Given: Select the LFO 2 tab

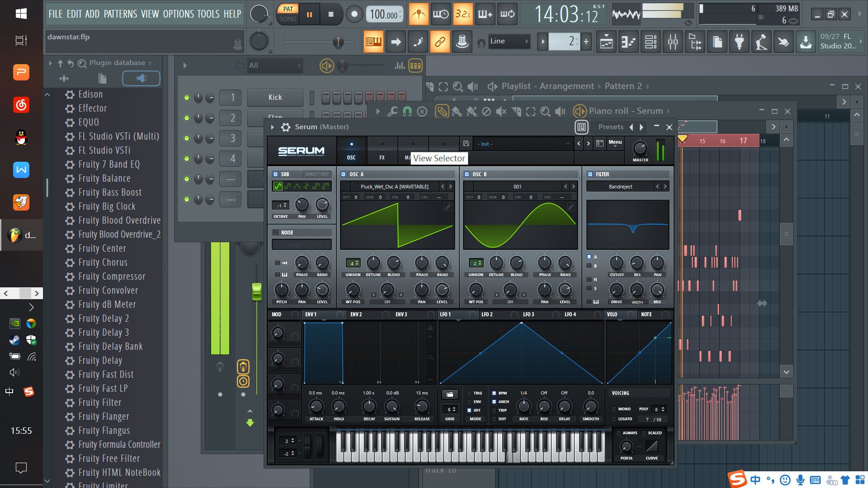Looking at the screenshot, I should [x=487, y=314].
